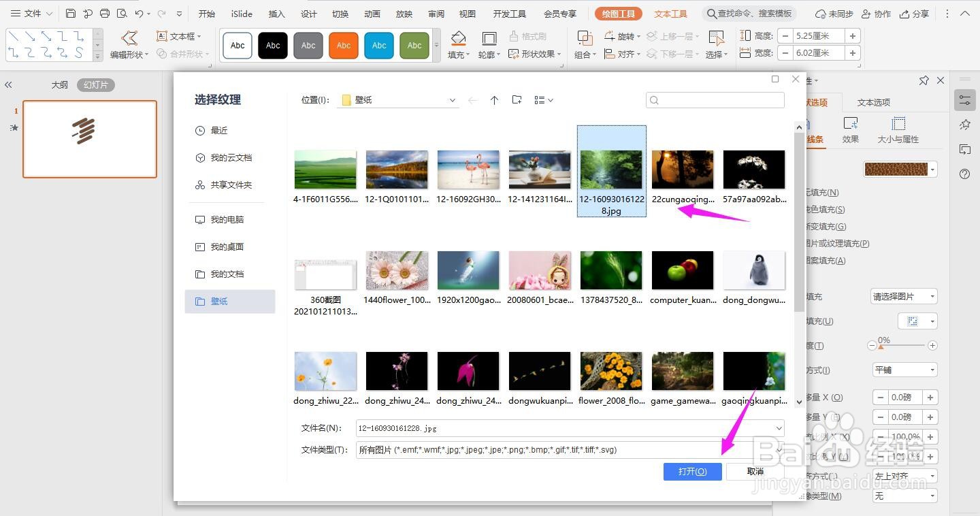Select the 无填充(N) radio option
This screenshot has height=516, width=980.
[822, 193]
